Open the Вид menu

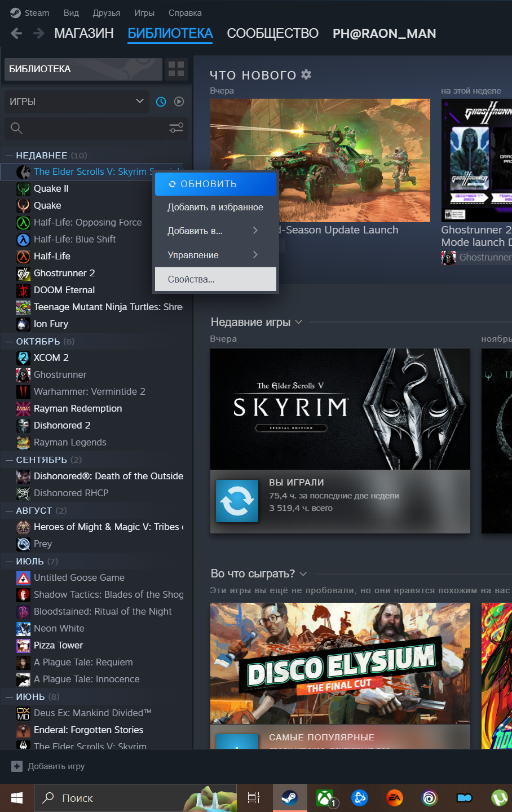71,12
